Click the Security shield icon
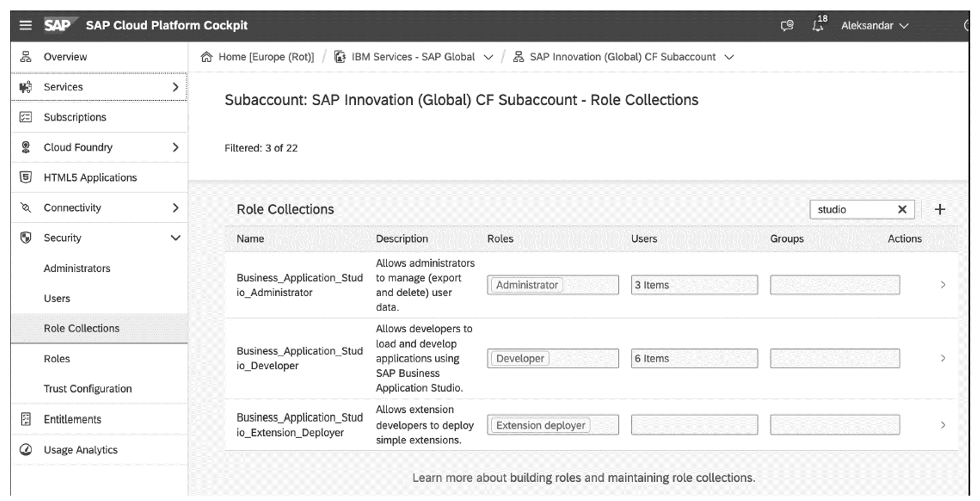 (x=26, y=238)
